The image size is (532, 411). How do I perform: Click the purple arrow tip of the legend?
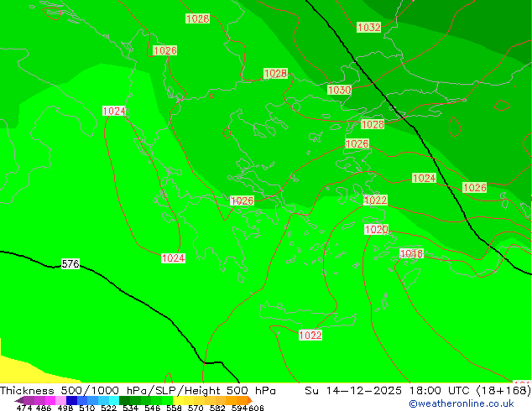coord(19,400)
